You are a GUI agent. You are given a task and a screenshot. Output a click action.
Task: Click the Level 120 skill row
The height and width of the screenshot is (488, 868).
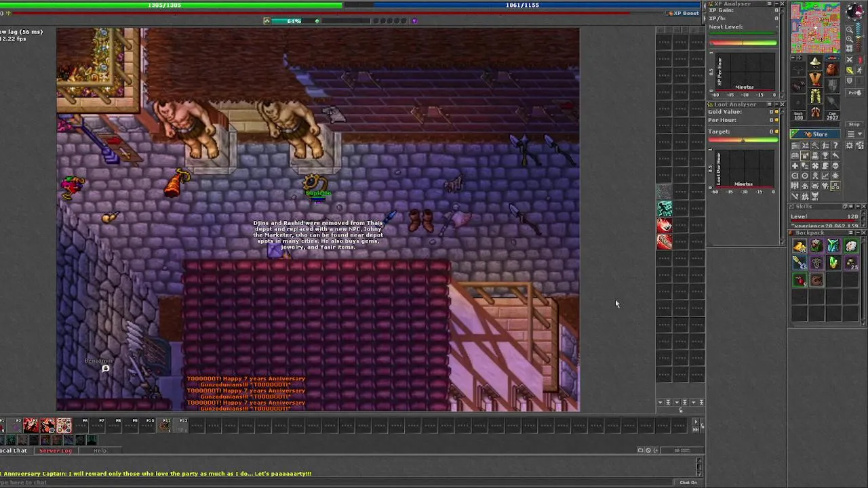tap(824, 218)
